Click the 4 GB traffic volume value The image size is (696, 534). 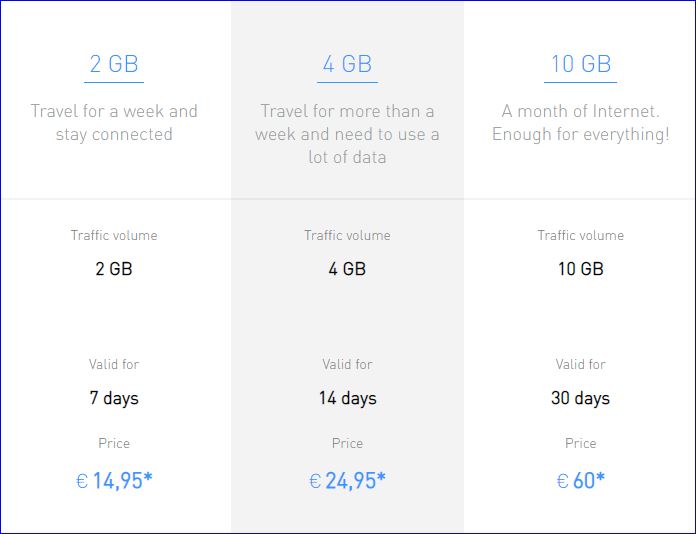click(x=347, y=269)
